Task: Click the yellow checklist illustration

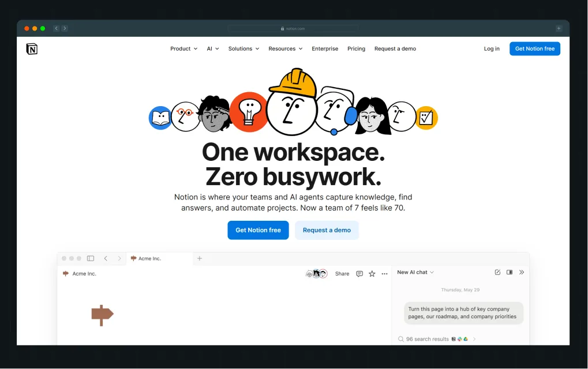Action: pos(426,118)
